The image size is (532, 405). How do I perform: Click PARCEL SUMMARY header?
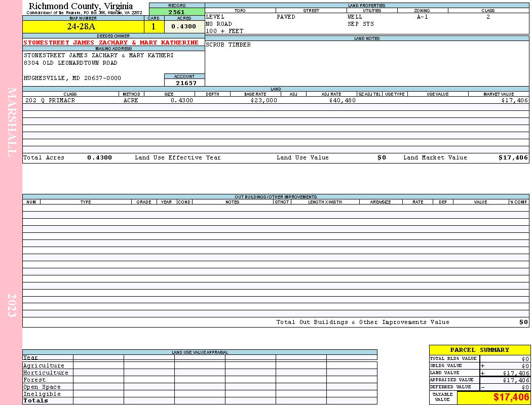pyautogui.click(x=479, y=350)
